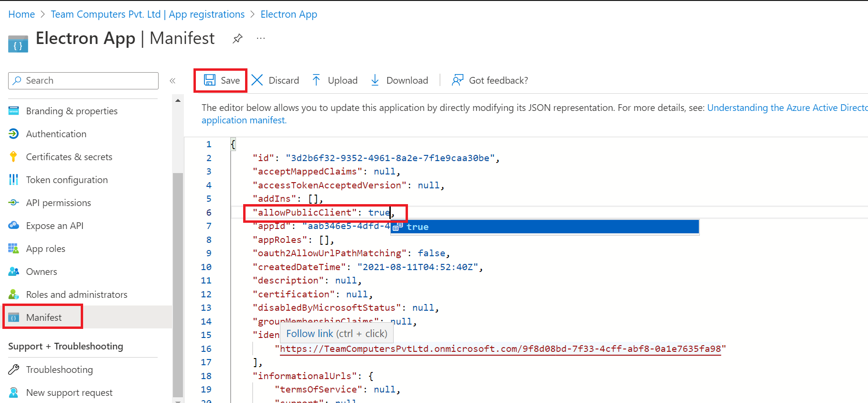Click the sidebar scrollbar thumb

[x=178, y=284]
